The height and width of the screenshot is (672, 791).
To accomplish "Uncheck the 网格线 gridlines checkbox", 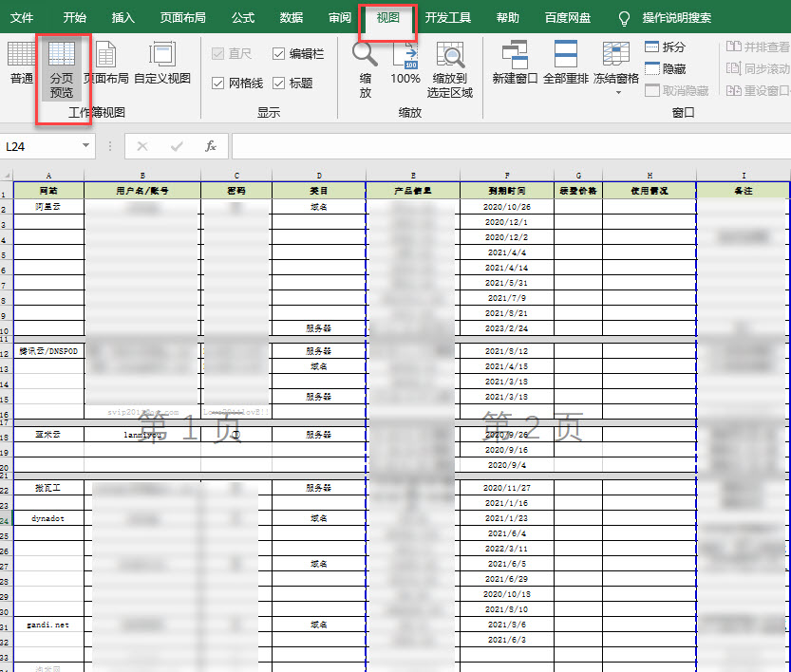I will (218, 83).
